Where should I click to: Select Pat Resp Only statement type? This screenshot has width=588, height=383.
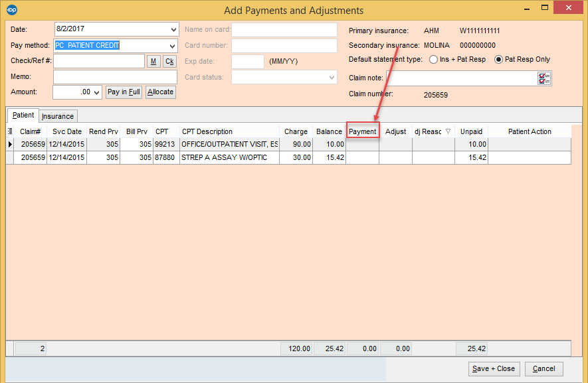pos(498,60)
